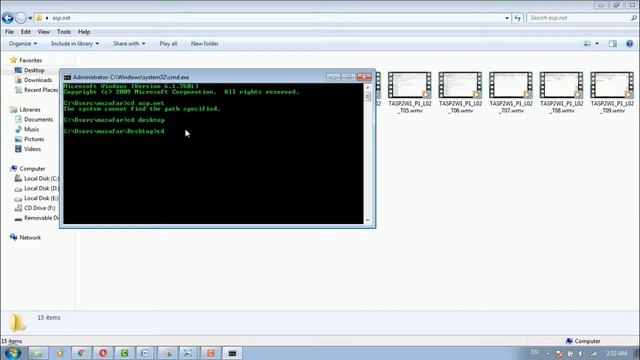Select video TASP2W1_P1_L02_T07.wmv
The width and height of the screenshot is (640, 360).
tap(511, 93)
